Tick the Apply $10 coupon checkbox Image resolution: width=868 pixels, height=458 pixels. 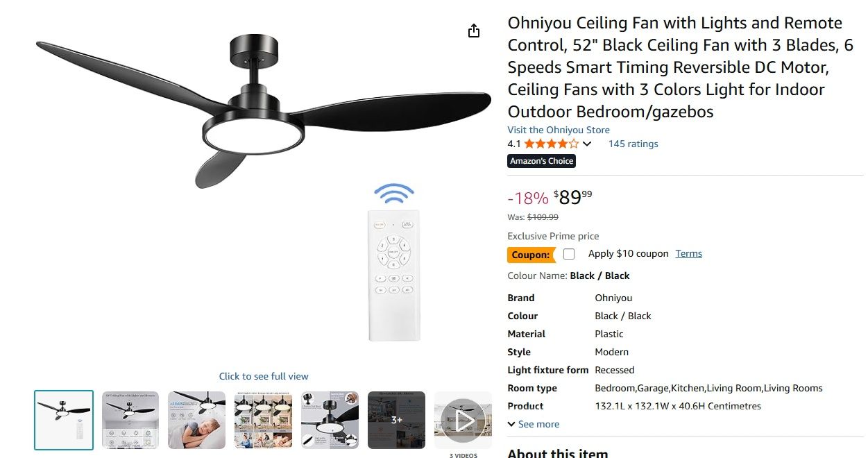click(x=569, y=254)
